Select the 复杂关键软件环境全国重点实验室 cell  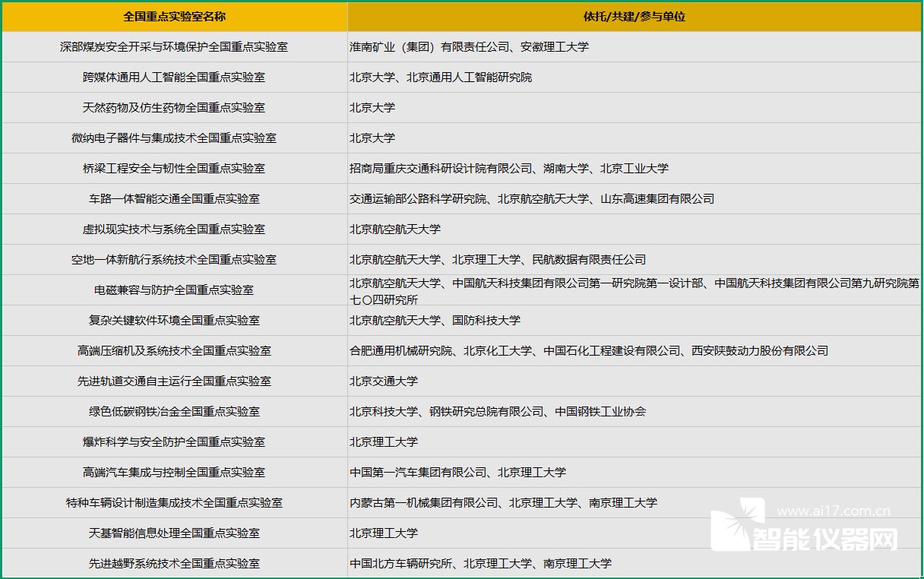[174, 320]
